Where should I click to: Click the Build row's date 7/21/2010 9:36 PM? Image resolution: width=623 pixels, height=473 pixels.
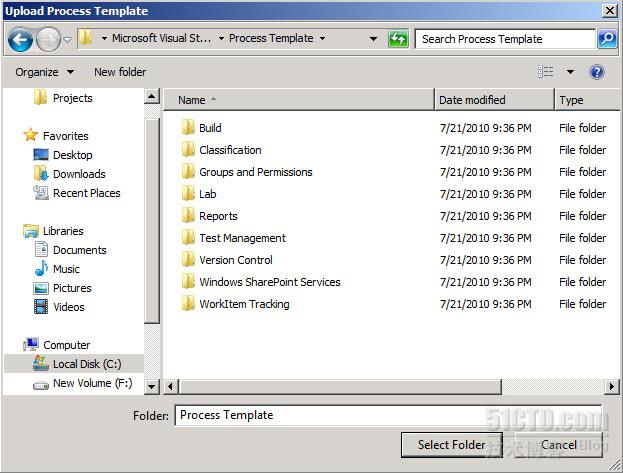click(486, 128)
